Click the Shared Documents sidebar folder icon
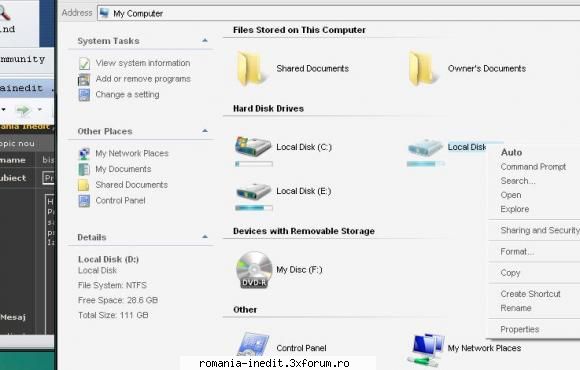Viewport: 580px width, 370px height. [84, 185]
